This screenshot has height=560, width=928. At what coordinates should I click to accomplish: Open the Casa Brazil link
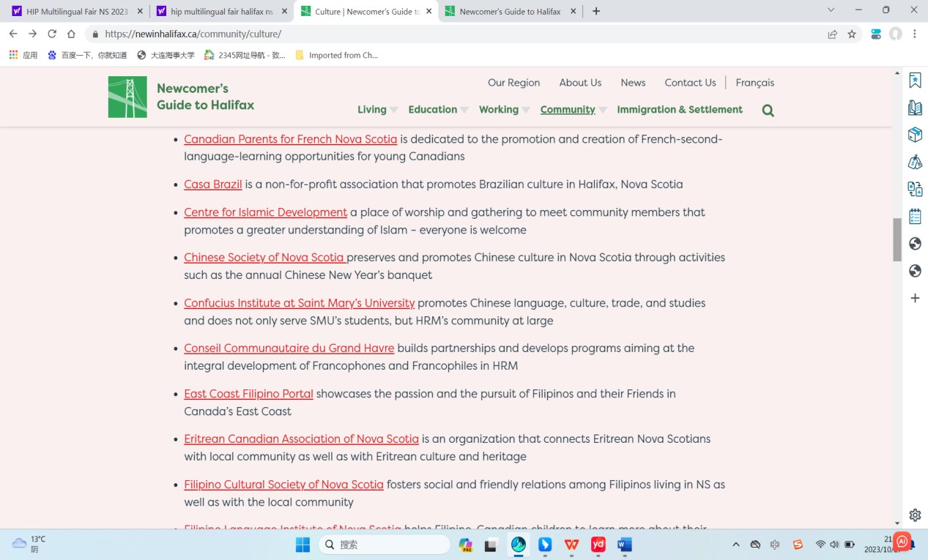212,184
